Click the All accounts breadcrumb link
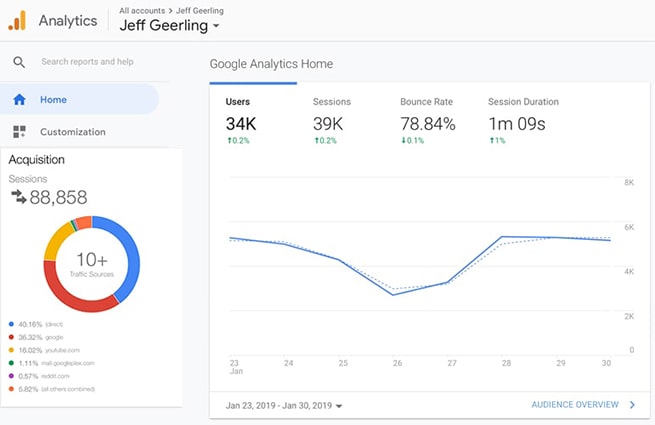 [x=143, y=9]
